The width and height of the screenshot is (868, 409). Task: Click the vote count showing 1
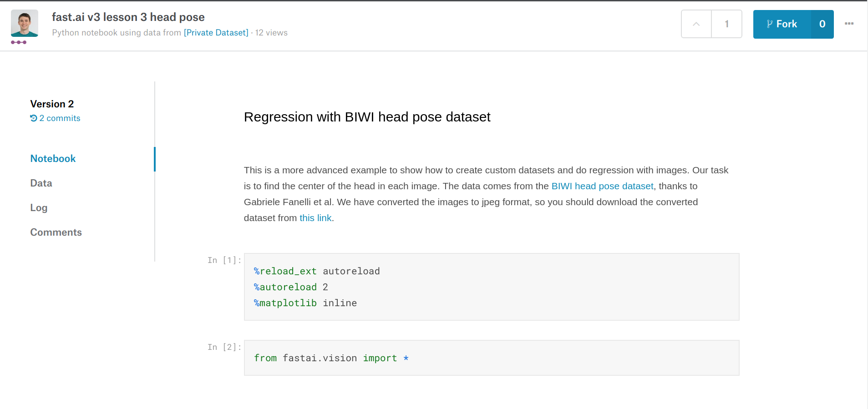726,24
